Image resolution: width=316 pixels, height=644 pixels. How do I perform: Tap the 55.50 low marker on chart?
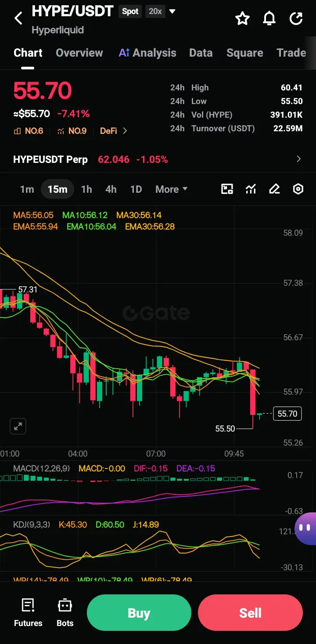pos(225,428)
